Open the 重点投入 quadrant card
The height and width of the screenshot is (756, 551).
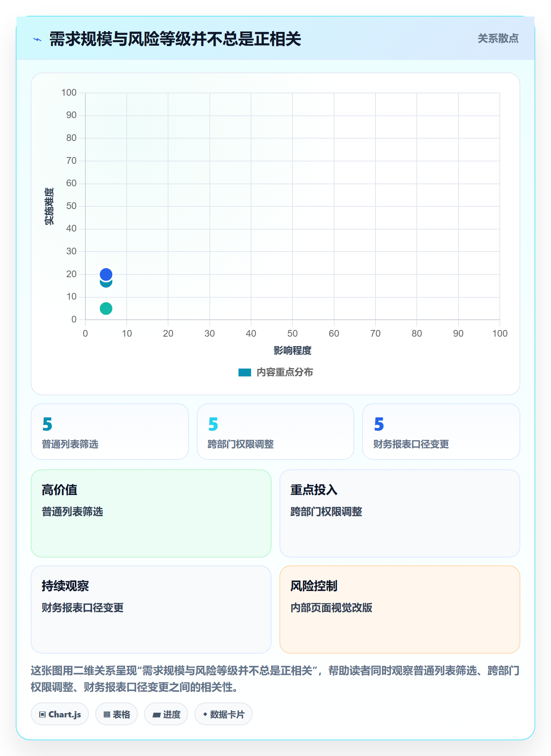pyautogui.click(x=400, y=513)
